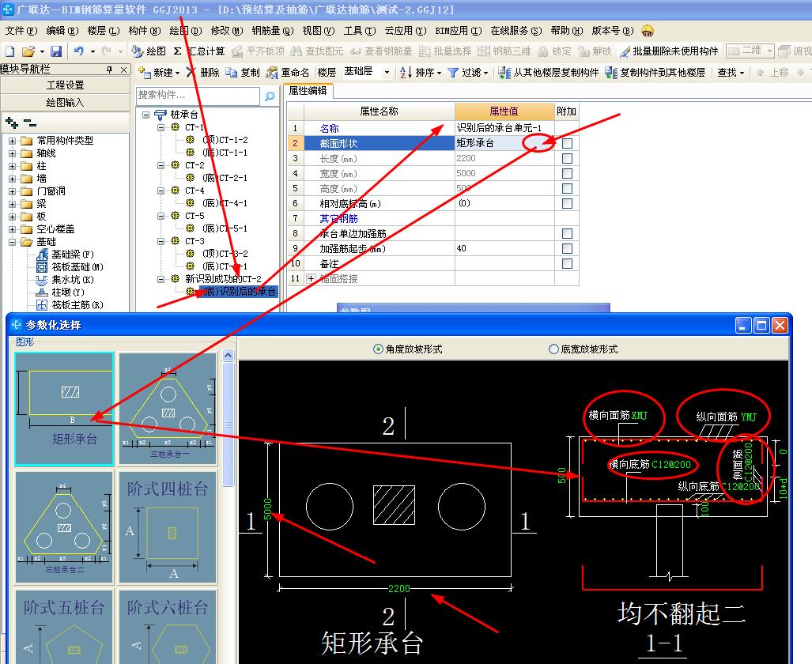The image size is (812, 664).
Task: Select 集水坑(K) in navigation tree
Action: pyautogui.click(x=65, y=280)
